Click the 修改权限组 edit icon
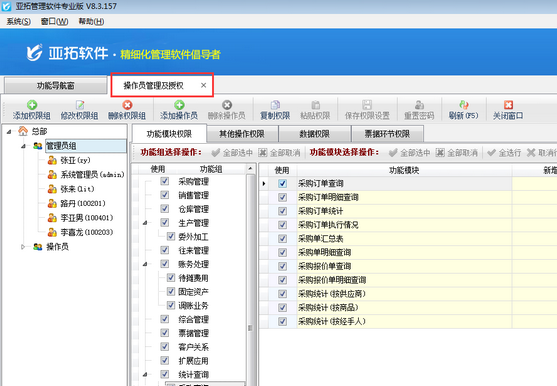The height and width of the screenshot is (386, 557). click(x=80, y=105)
